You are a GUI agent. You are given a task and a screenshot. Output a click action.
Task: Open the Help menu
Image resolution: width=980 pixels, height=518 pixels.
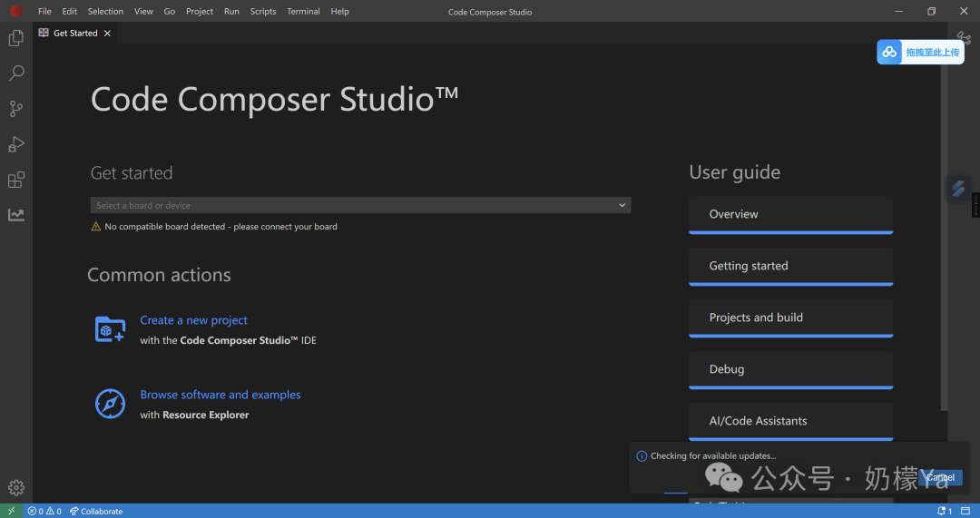click(x=340, y=11)
